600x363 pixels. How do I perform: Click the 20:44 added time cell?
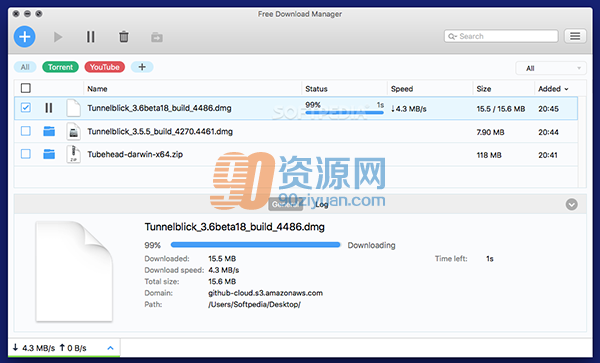point(548,132)
